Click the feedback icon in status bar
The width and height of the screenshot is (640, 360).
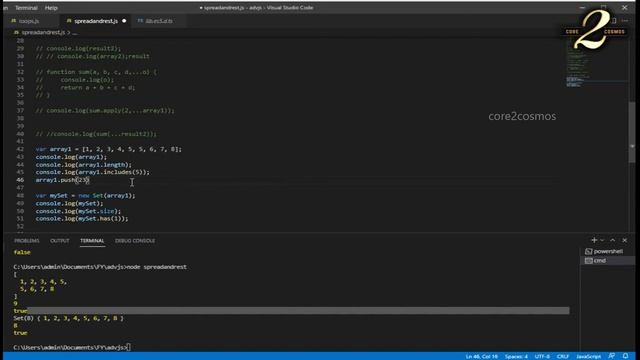611,356
